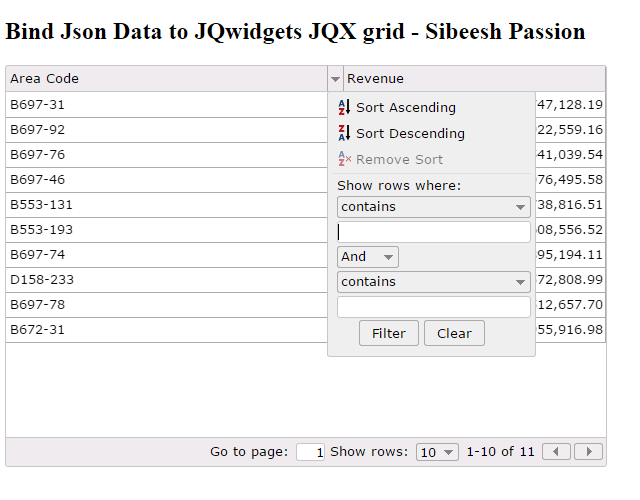Select the B672-31 row cell
Viewport: 640px width, 500px height.
point(167,330)
